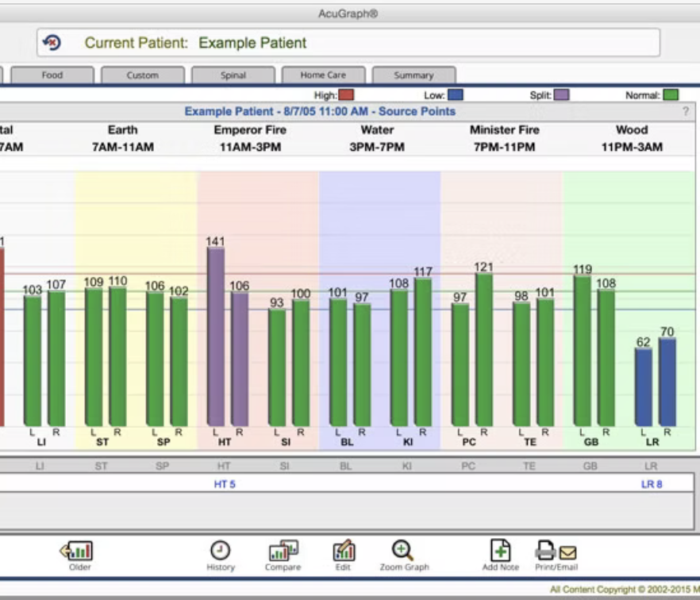Select the purple HT left bar 141

click(216, 337)
